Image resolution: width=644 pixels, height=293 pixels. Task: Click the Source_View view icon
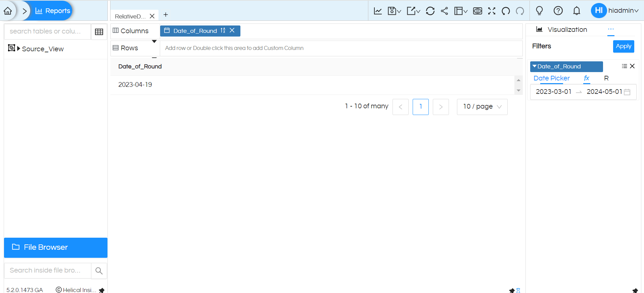(x=11, y=48)
